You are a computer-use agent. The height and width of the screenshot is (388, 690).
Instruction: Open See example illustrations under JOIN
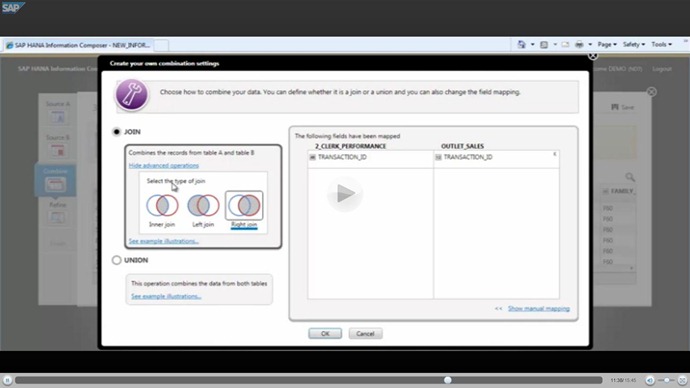[x=164, y=241]
